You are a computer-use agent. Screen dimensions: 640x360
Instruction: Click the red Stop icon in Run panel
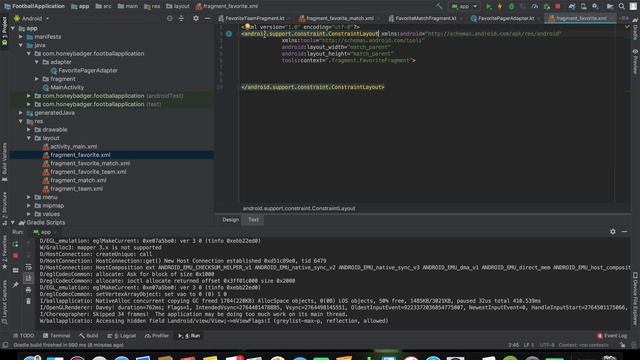point(16,256)
